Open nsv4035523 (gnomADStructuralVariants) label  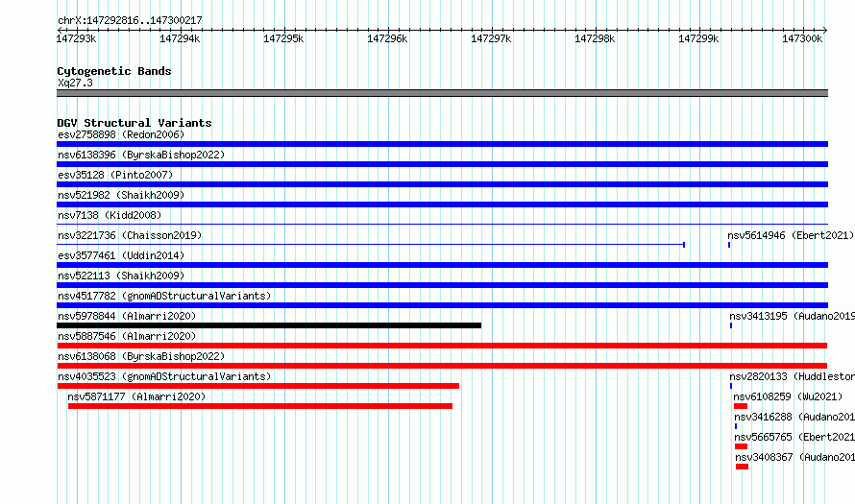[164, 376]
